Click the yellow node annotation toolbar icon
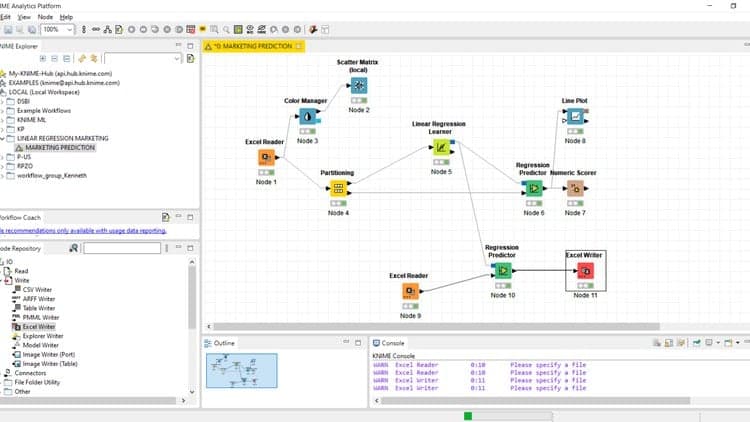 (203, 29)
